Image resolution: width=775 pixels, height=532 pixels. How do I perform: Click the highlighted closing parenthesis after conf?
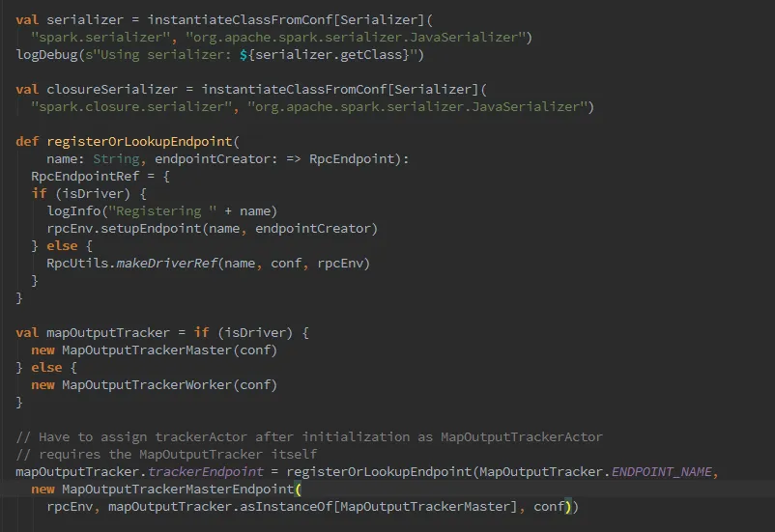point(568,507)
